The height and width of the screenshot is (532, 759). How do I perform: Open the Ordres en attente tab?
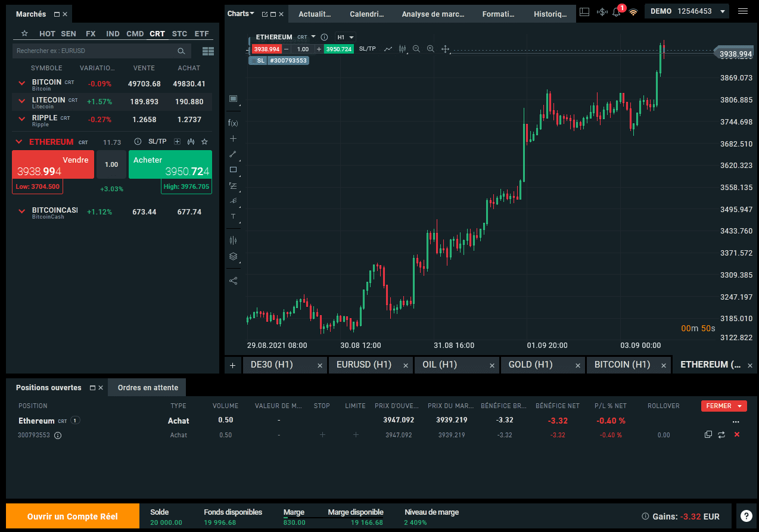pos(148,387)
